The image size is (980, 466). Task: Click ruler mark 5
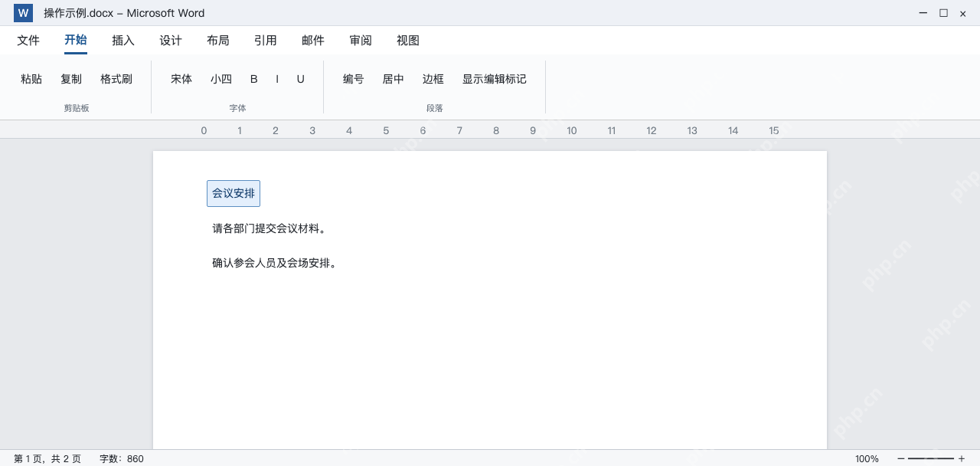(386, 130)
